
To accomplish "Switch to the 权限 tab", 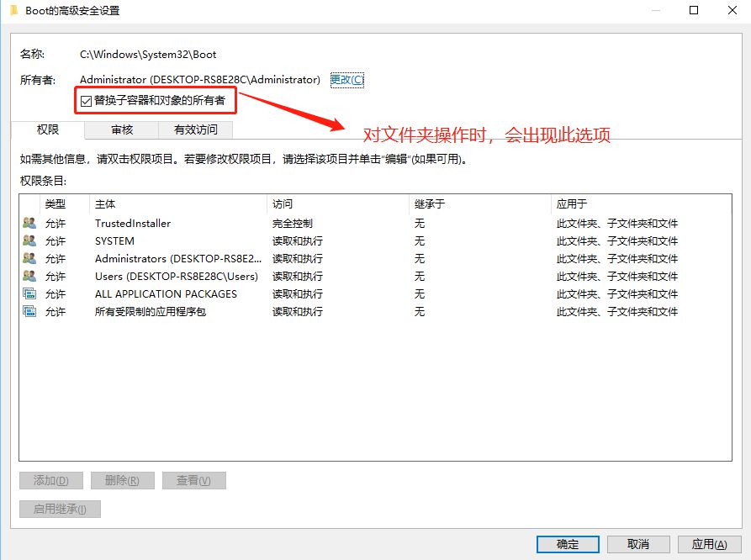I will [x=48, y=130].
